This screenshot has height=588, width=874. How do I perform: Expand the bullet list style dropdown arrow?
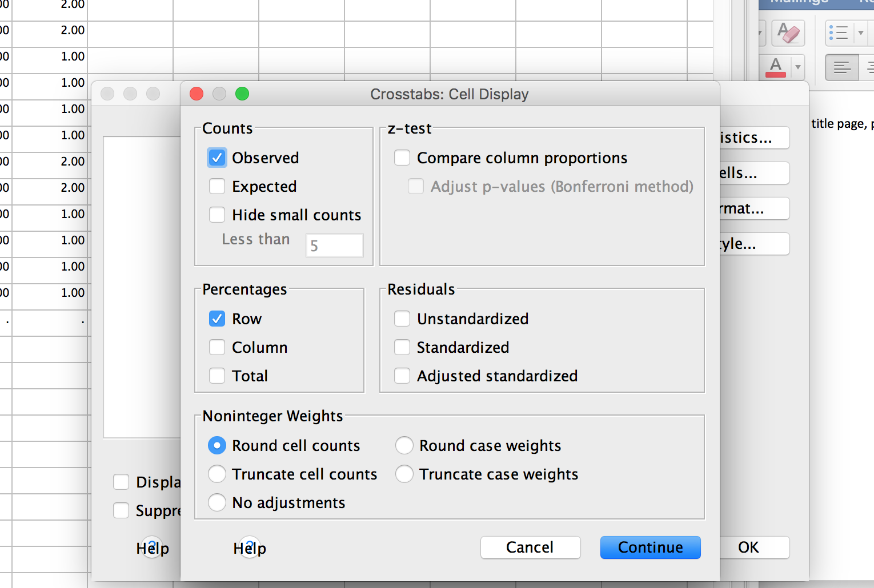861,33
